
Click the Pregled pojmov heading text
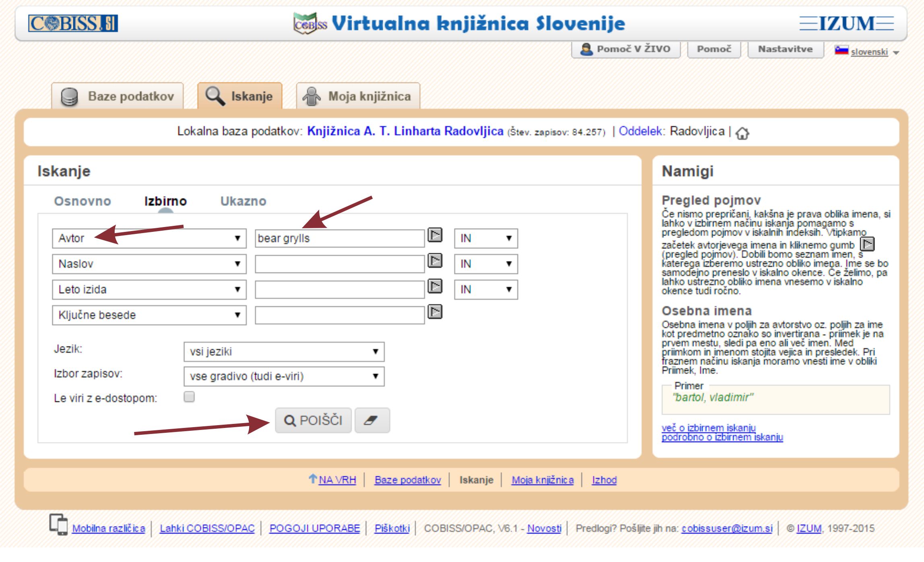click(x=711, y=200)
